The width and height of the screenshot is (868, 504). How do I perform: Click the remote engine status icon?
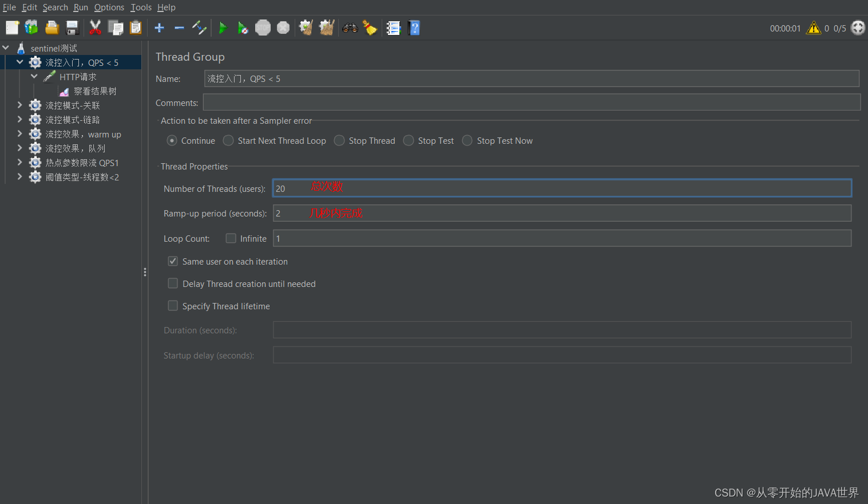[858, 27]
